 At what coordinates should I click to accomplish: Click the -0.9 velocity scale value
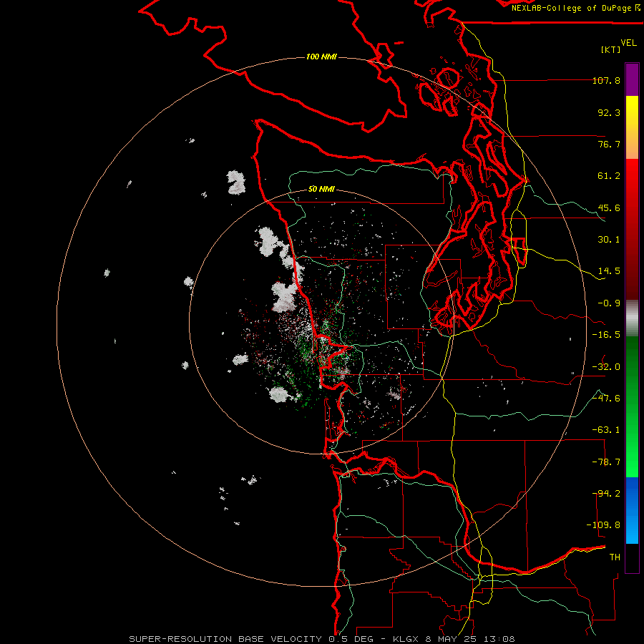click(x=609, y=303)
